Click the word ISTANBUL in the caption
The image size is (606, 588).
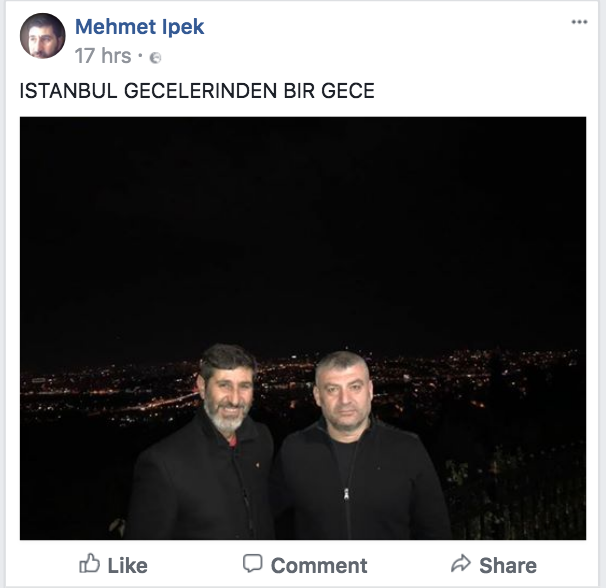click(68, 91)
